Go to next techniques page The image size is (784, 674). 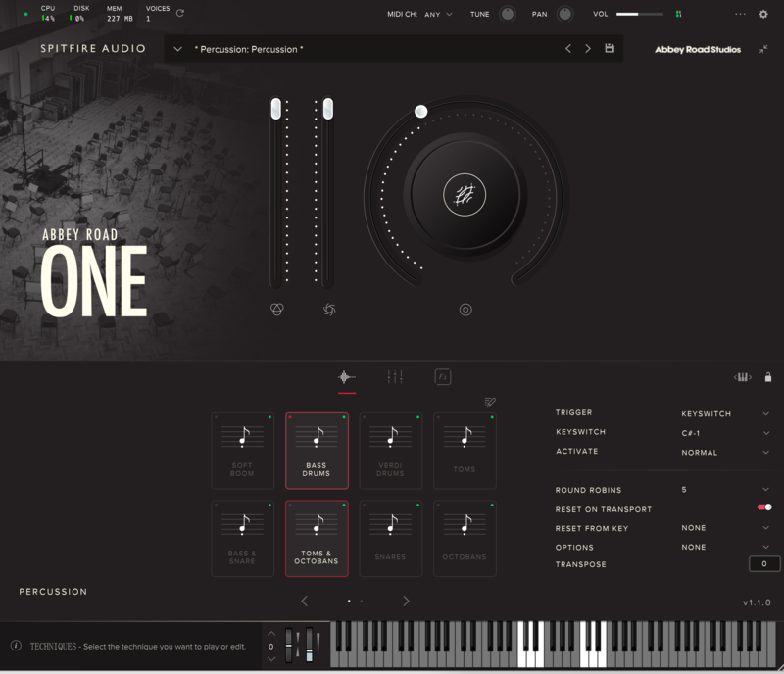[406, 601]
